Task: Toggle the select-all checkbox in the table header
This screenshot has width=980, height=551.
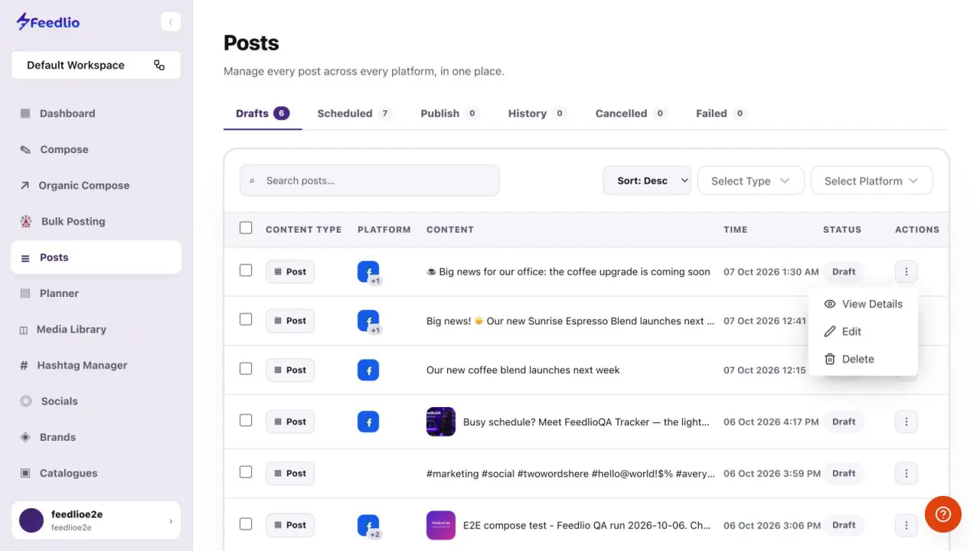Action: (x=246, y=228)
